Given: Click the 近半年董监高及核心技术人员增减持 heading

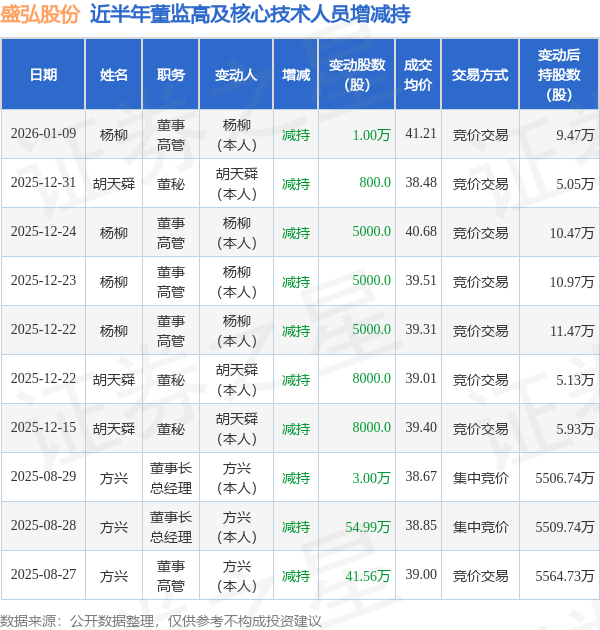Looking at the screenshot, I should tap(250, 14).
